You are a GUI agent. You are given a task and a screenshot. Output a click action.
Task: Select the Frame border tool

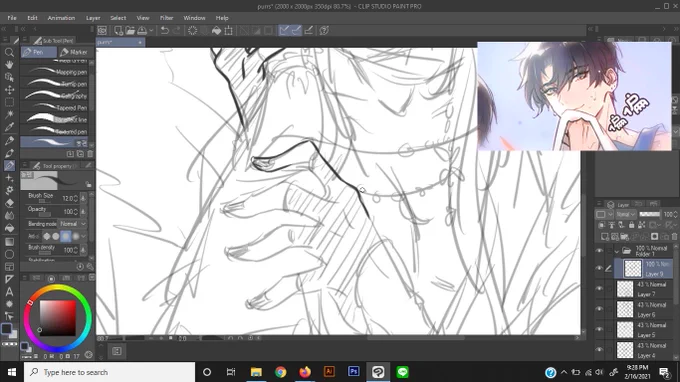(x=9, y=267)
